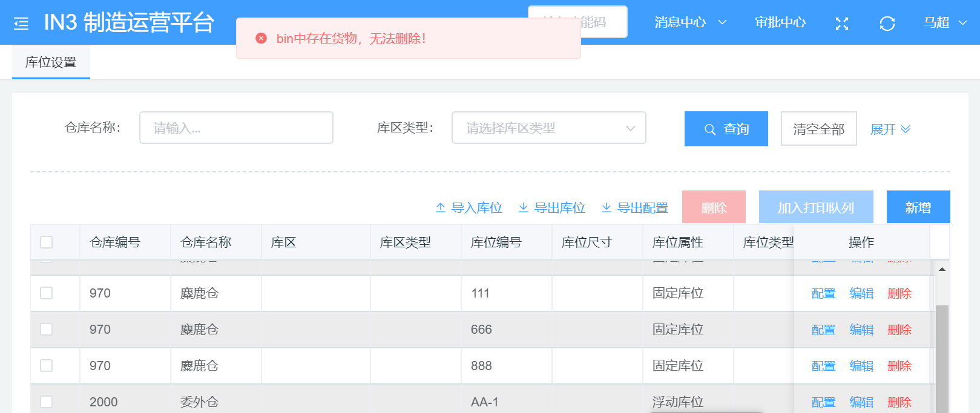980x413 pixels.
Task: Click the red error icon in alert
Action: pos(261,39)
